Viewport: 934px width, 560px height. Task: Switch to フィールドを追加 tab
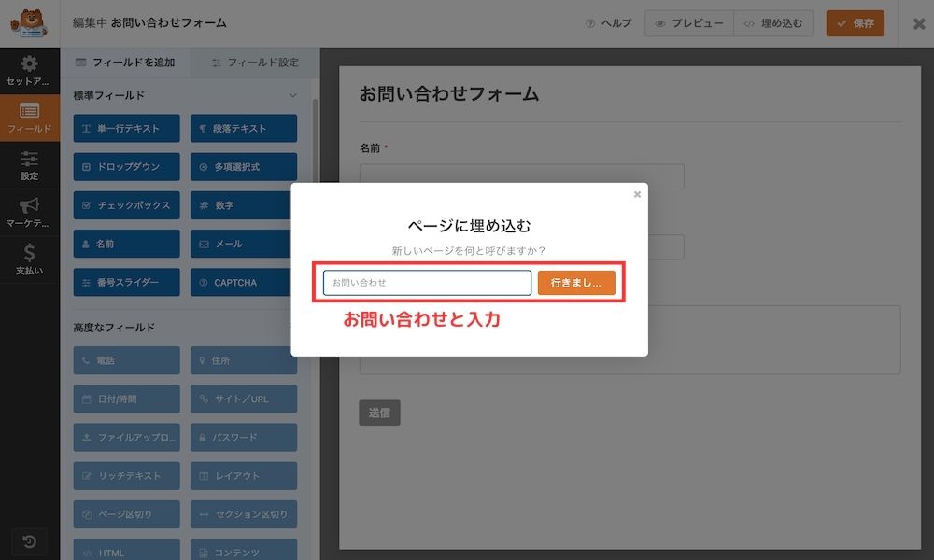126,63
